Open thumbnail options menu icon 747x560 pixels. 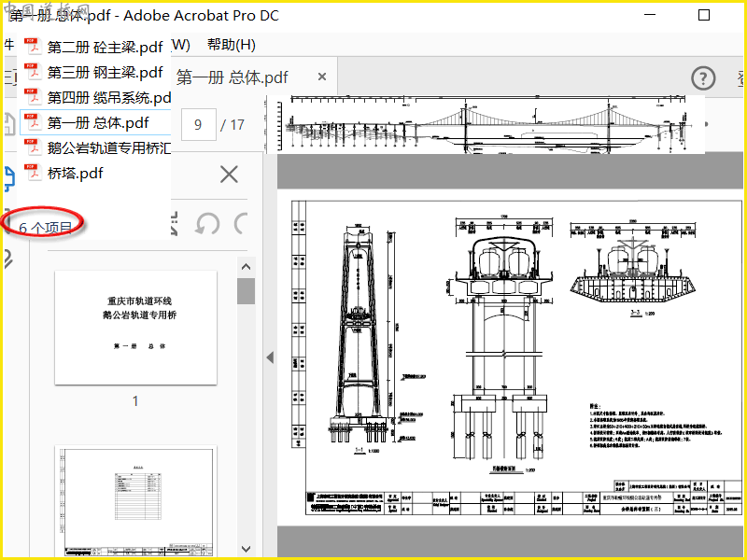point(175,223)
